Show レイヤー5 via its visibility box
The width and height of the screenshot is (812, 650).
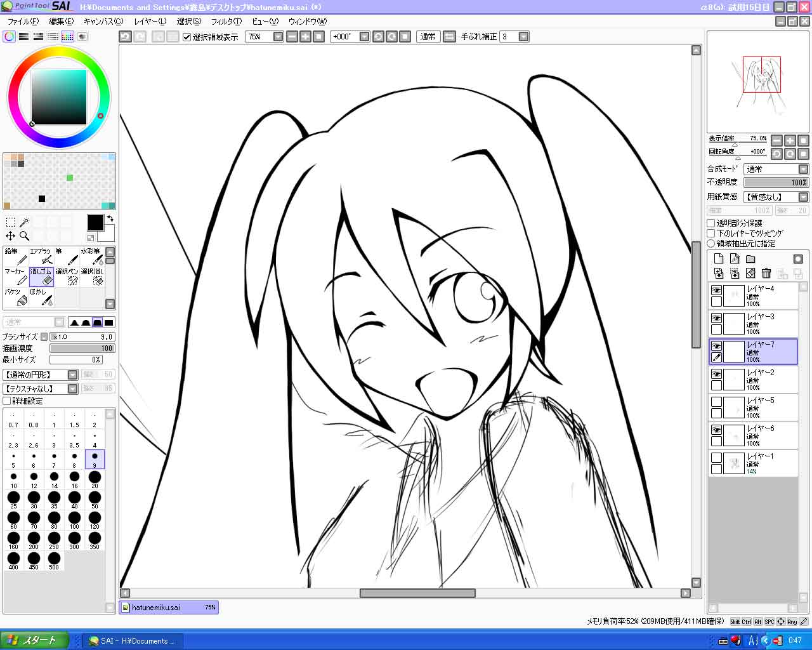(x=716, y=402)
